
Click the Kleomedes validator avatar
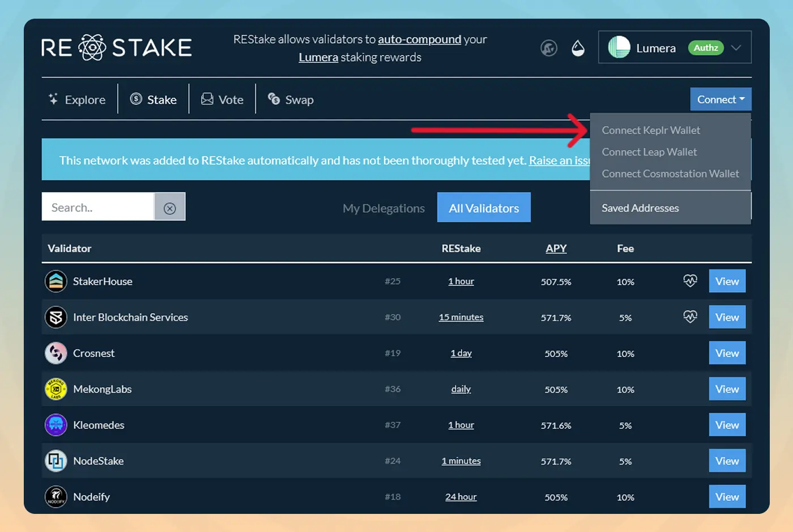pyautogui.click(x=56, y=425)
